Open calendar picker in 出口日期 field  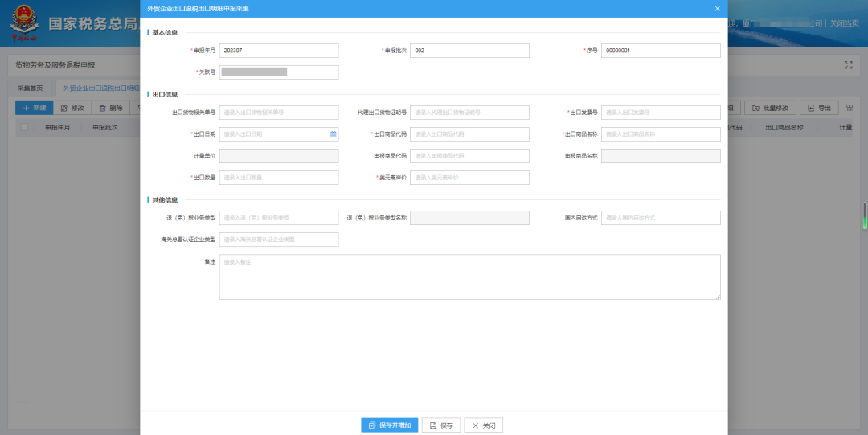click(x=334, y=134)
